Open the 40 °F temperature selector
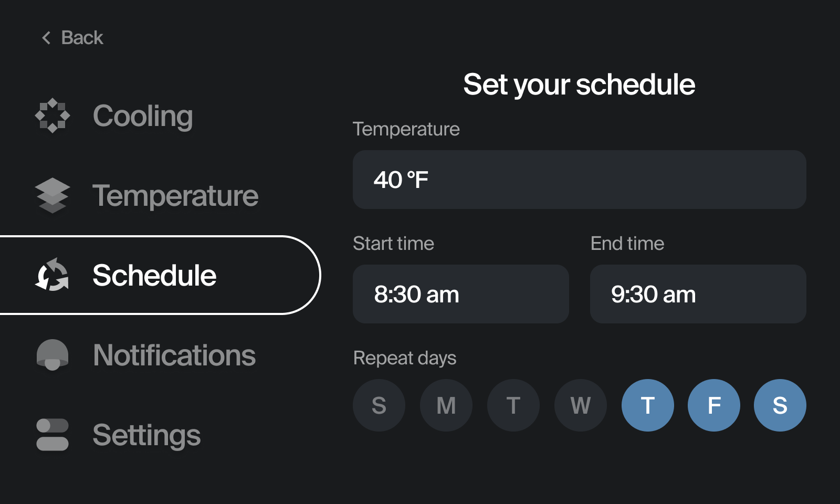The image size is (840, 504). pyautogui.click(x=580, y=180)
